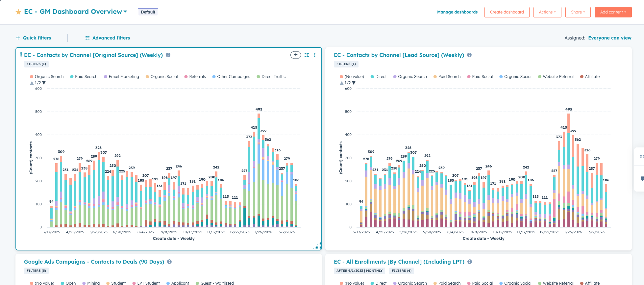Viewport: 644px width, 285px height.
Task: Toggle Email Marketing series in the legend
Action: [x=121, y=77]
